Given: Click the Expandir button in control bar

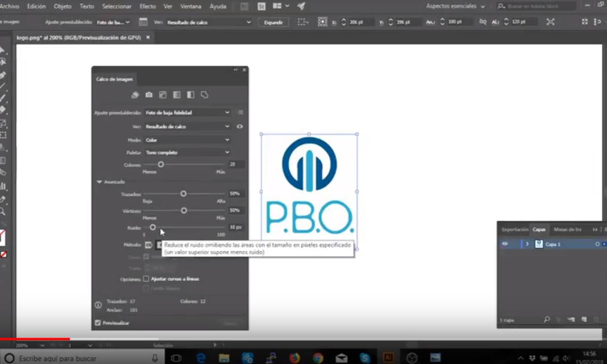Looking at the screenshot, I should (273, 22).
